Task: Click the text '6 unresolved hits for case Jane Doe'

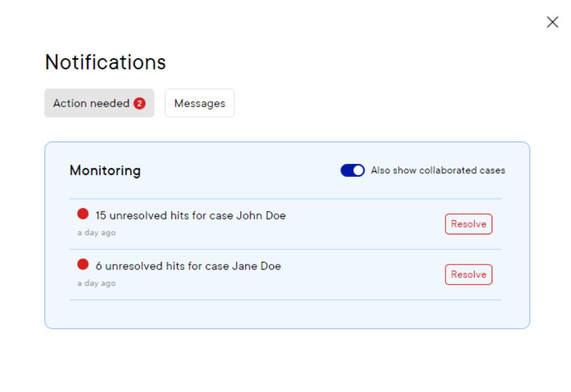Action: click(x=186, y=266)
